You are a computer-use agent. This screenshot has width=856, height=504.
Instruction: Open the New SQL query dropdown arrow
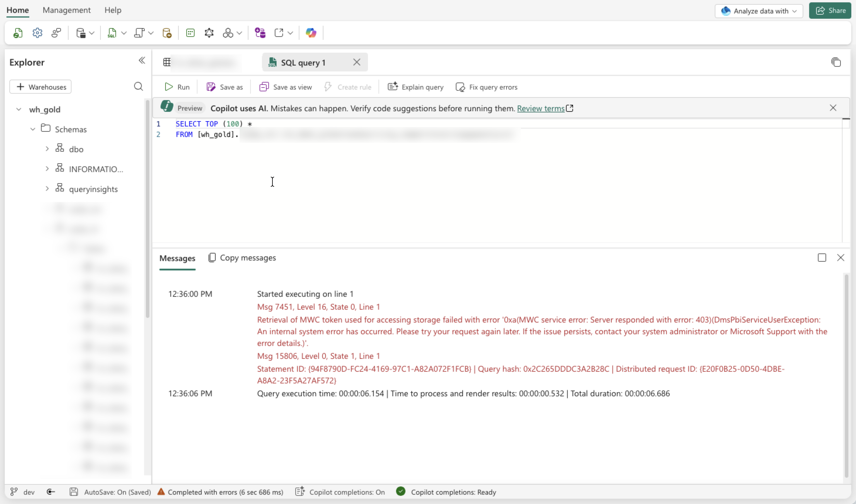(x=124, y=33)
